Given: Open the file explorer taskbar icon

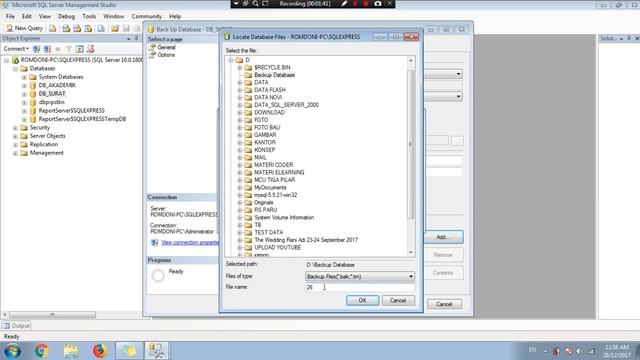Looking at the screenshot, I should pos(71,351).
